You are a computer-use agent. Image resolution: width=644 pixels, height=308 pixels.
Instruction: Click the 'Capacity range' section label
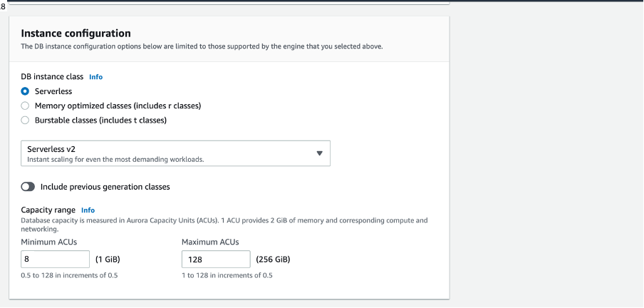[49, 210]
